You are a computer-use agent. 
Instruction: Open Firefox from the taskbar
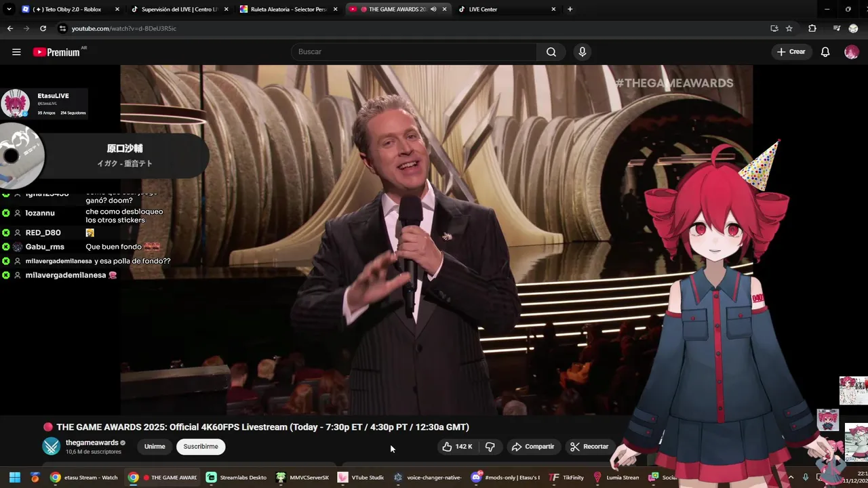(35, 478)
